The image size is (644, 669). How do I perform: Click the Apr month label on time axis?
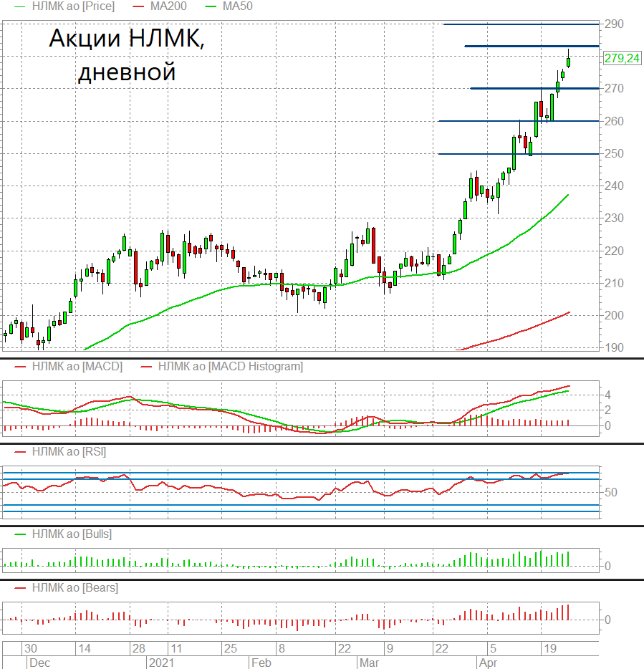click(x=488, y=663)
